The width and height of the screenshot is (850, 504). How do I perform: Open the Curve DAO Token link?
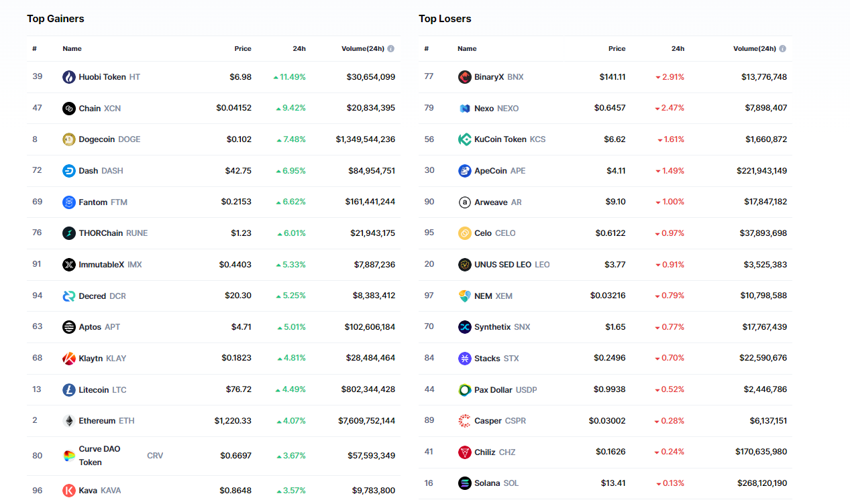99,456
